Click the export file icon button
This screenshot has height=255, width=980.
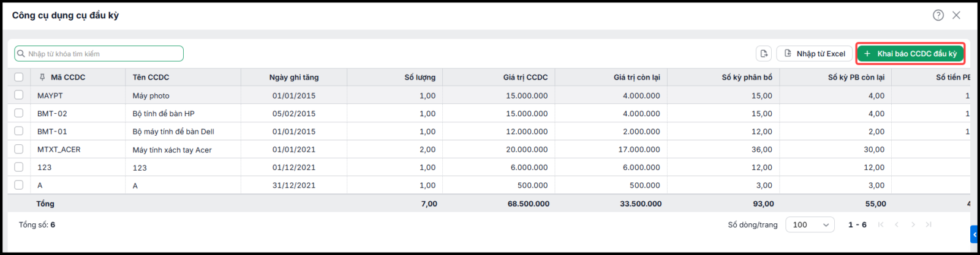[x=764, y=54]
